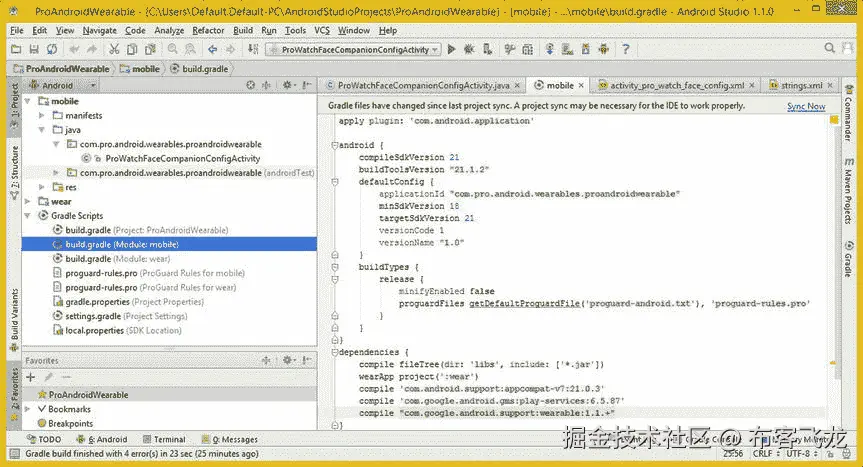This screenshot has width=863, height=467.
Task: Open the Project panel settings gear
Action: (x=287, y=85)
